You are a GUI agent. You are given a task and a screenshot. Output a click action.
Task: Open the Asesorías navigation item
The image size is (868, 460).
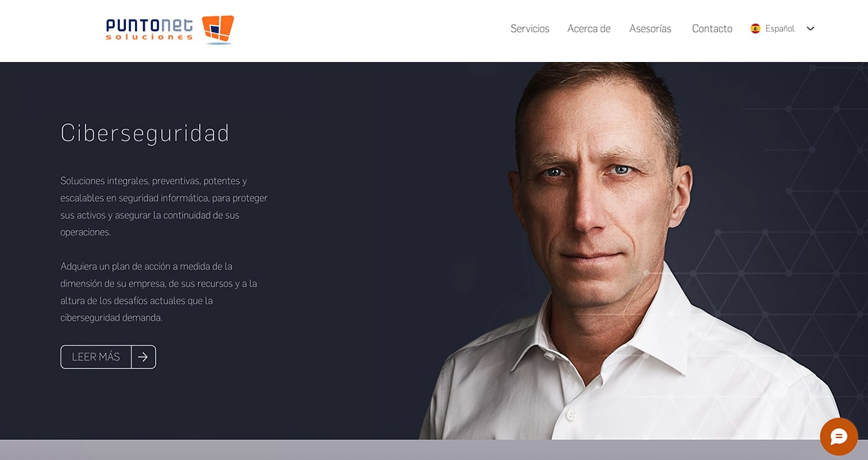650,29
